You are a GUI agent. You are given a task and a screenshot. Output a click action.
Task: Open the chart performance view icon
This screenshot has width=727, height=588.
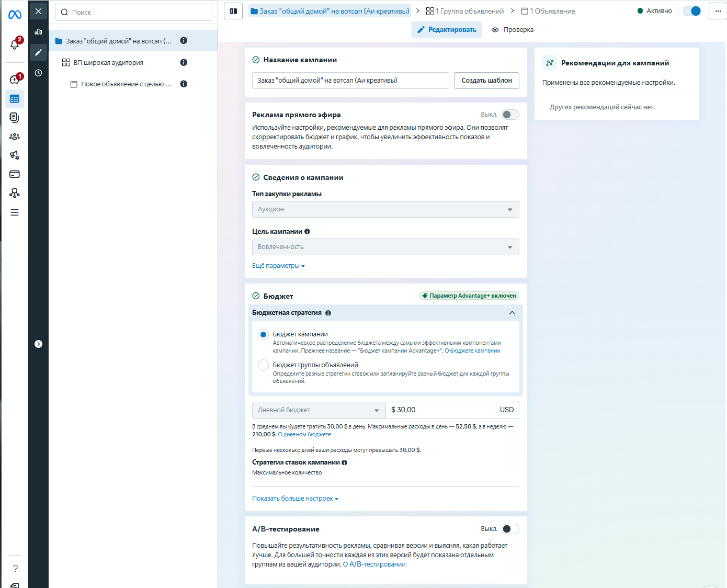click(38, 31)
